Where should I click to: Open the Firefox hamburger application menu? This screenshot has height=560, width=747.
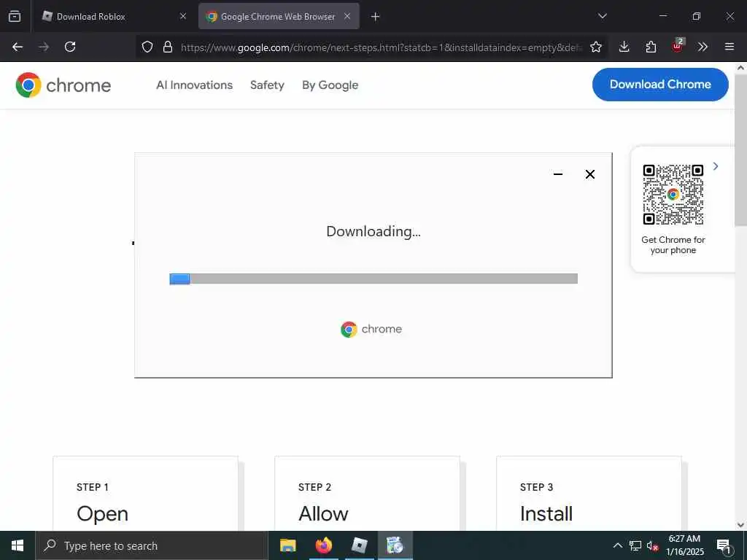pyautogui.click(x=729, y=47)
